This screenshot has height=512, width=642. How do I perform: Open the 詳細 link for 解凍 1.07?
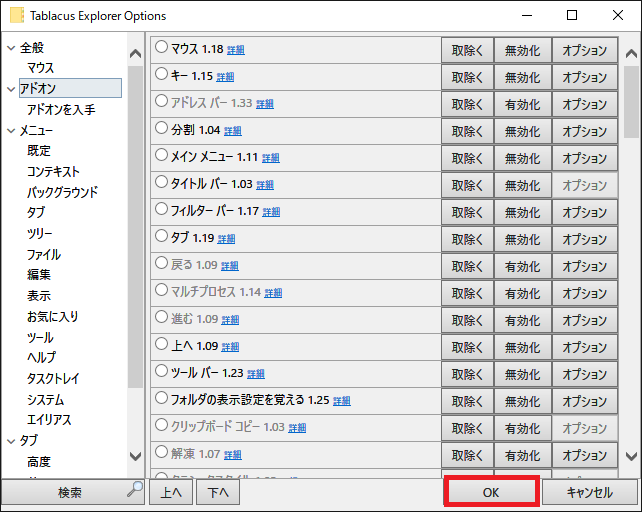coord(233,455)
